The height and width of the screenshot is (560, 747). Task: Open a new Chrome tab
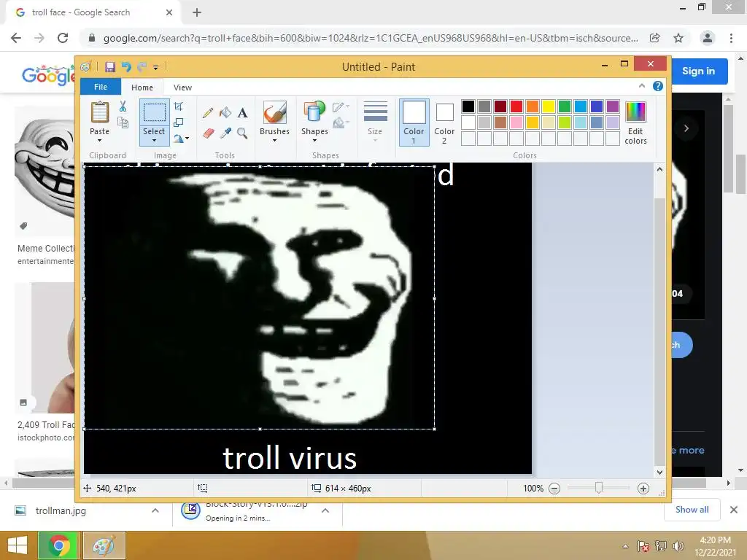pyautogui.click(x=197, y=13)
